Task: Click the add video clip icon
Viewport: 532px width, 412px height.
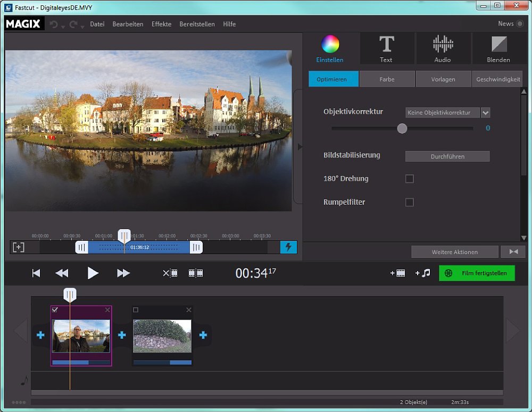Action: pyautogui.click(x=397, y=273)
